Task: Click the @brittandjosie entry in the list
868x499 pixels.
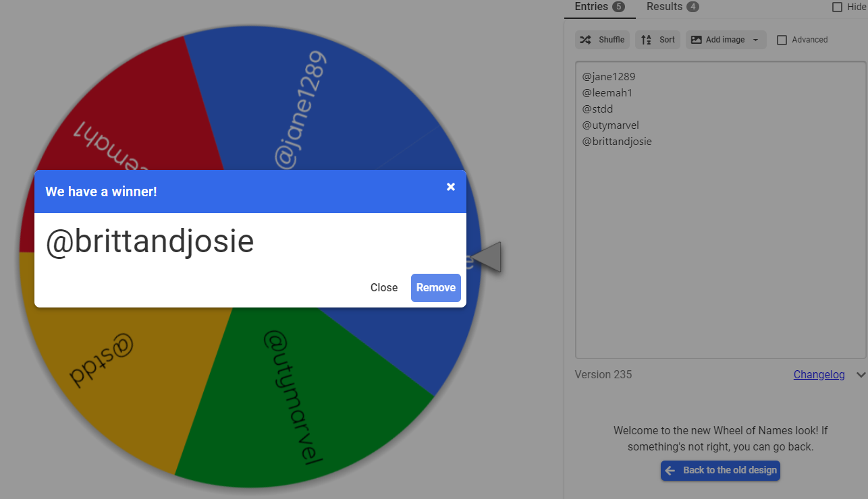Action: (617, 142)
